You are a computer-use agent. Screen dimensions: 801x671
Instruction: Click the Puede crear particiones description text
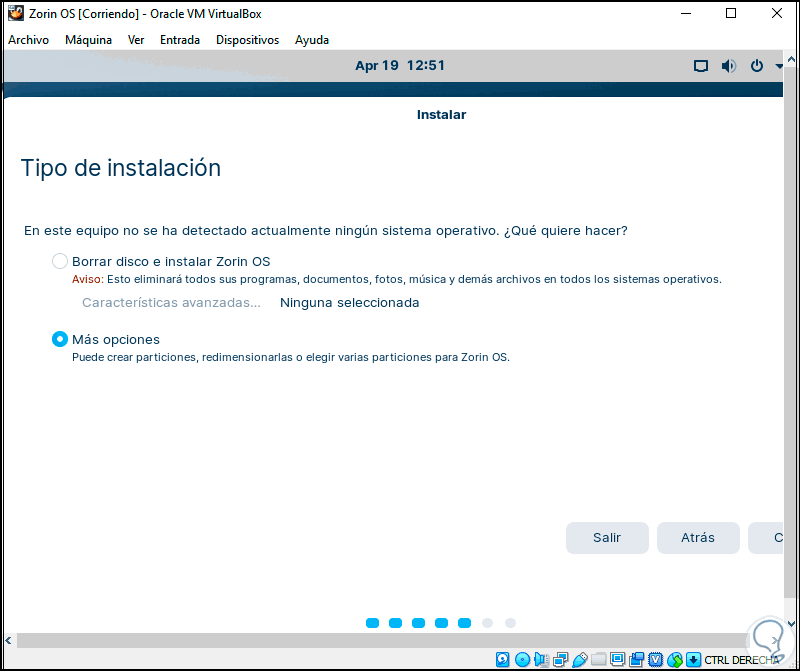pos(291,357)
